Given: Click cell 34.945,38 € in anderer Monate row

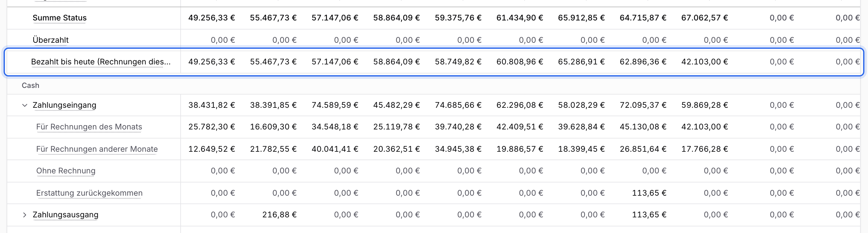Looking at the screenshot, I should coord(458,149).
